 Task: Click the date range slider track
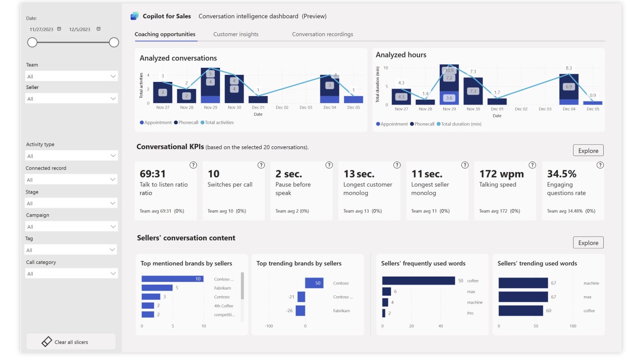pos(73,42)
